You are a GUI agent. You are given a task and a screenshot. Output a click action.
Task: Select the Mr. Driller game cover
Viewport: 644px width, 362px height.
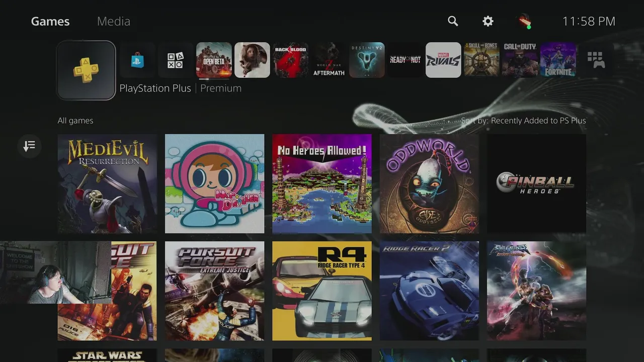click(x=214, y=184)
